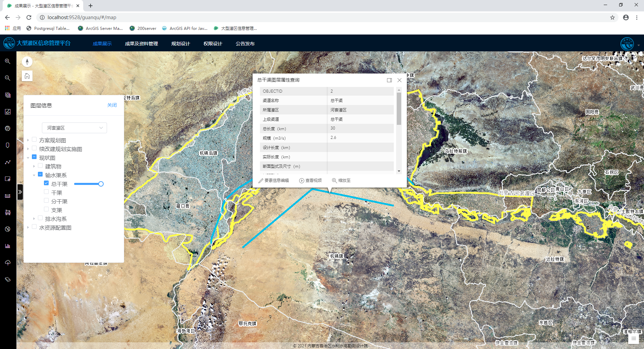Check the 分干渠 layer checkbox
Image resolution: width=644 pixels, height=349 pixels.
point(46,200)
